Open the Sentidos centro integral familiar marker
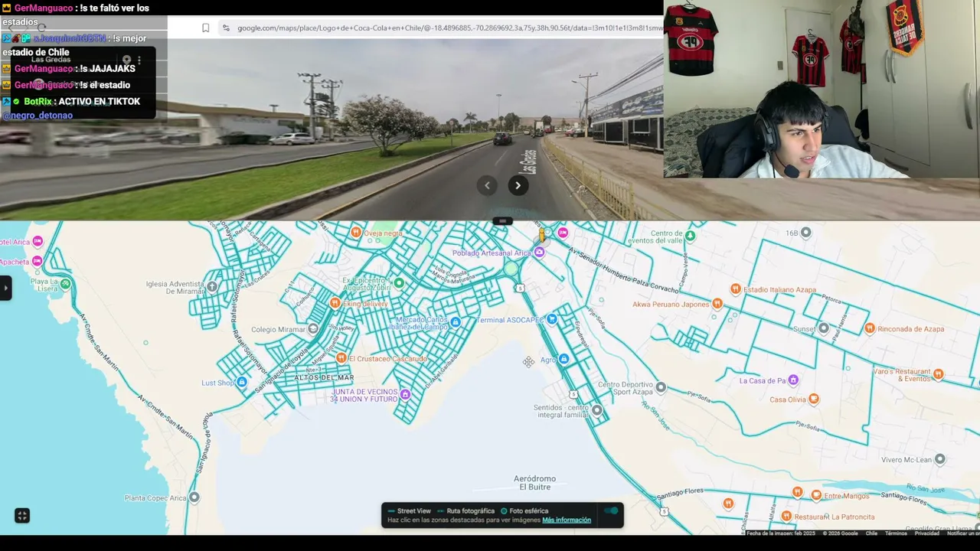 coord(597,411)
